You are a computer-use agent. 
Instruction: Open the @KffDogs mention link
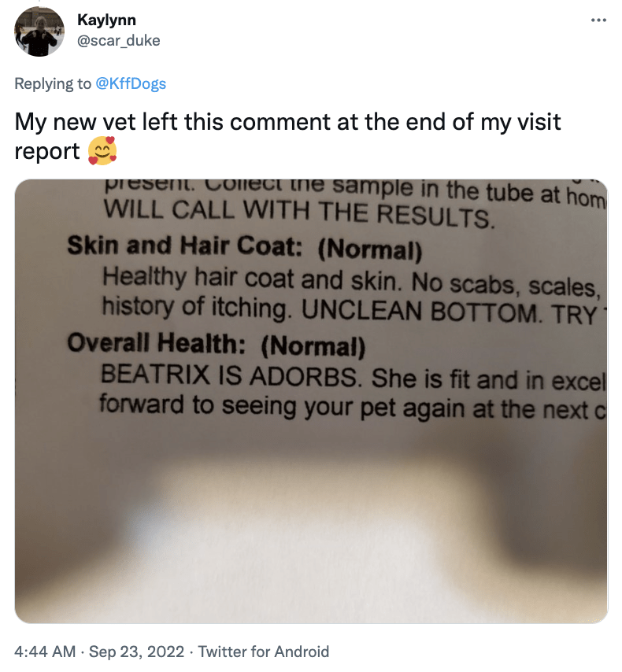(131, 83)
